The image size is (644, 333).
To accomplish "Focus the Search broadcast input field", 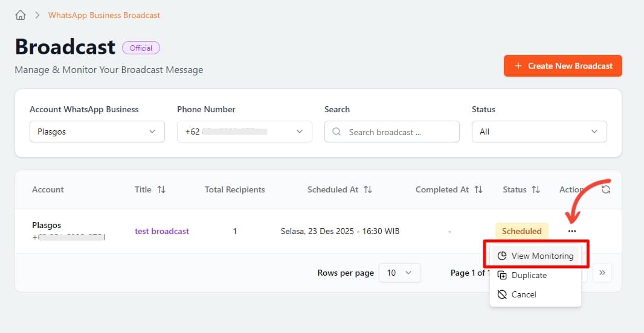I will (x=399, y=132).
